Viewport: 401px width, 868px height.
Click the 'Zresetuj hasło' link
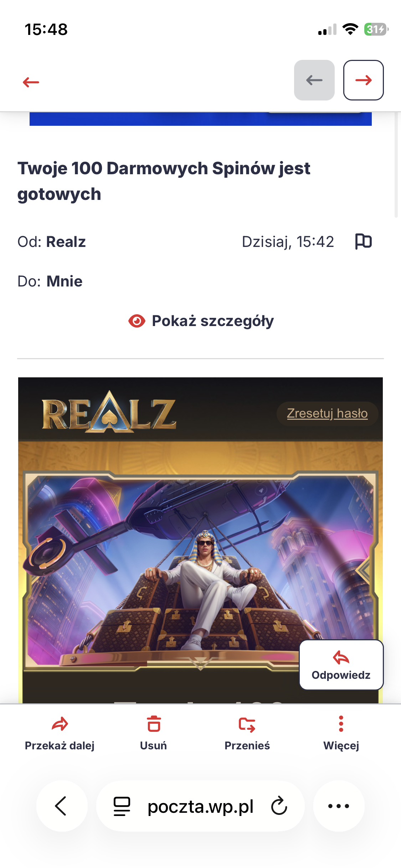point(327,413)
